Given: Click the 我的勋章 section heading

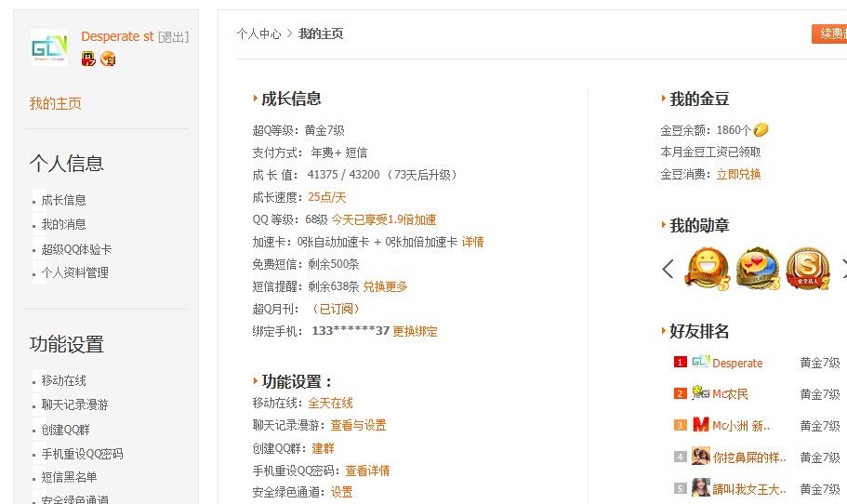Looking at the screenshot, I should [x=699, y=225].
